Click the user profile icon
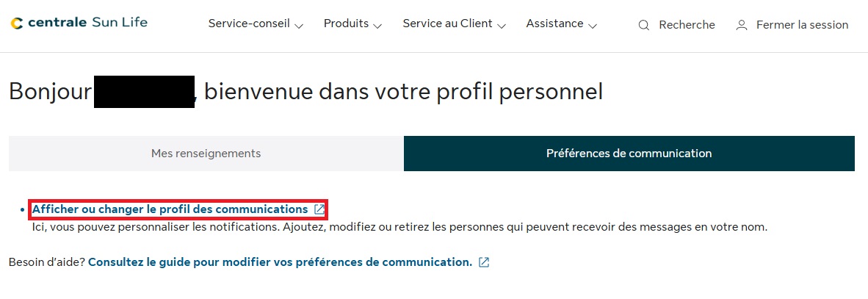This screenshot has height=299, width=868. (x=742, y=25)
